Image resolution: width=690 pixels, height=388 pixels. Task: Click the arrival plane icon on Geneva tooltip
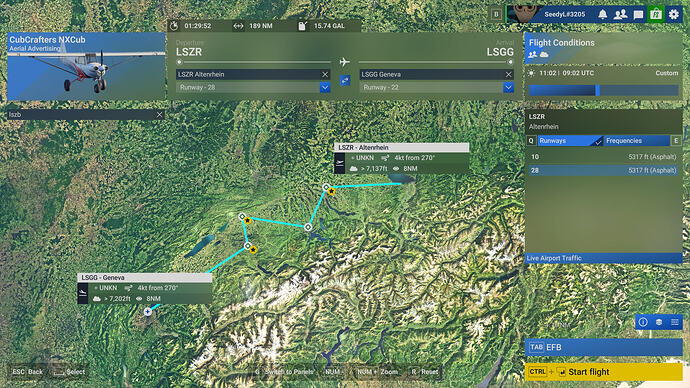coord(83,293)
